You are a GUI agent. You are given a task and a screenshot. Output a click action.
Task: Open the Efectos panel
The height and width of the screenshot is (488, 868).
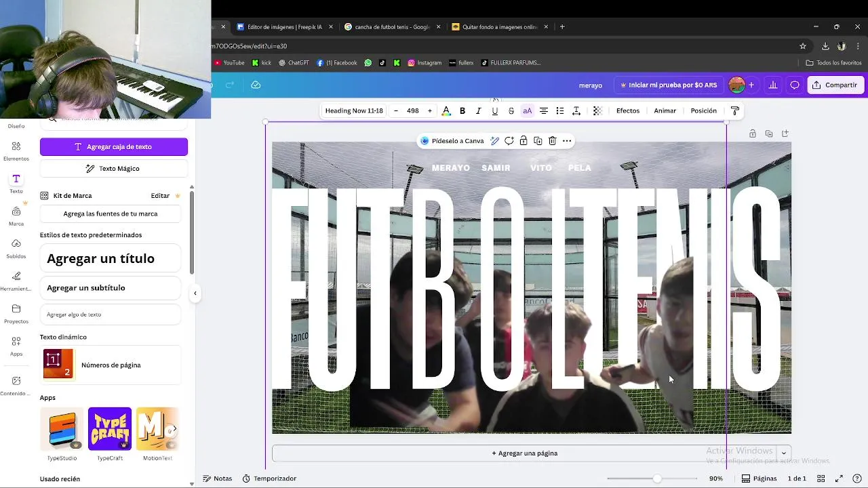pos(628,110)
